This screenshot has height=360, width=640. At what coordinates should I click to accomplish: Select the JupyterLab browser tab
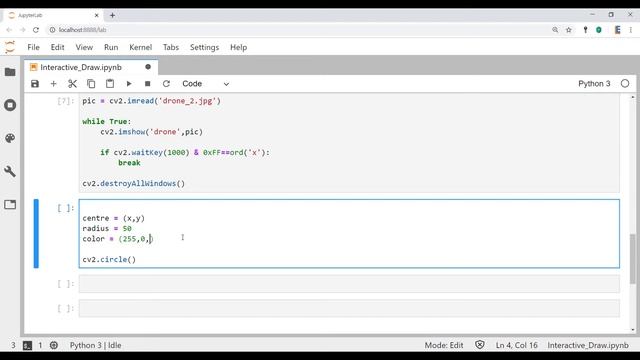pos(53,16)
